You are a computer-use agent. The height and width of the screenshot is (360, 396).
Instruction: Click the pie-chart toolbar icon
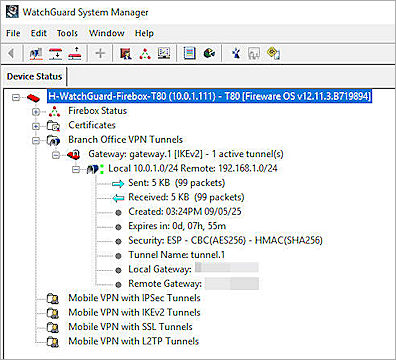(x=209, y=53)
